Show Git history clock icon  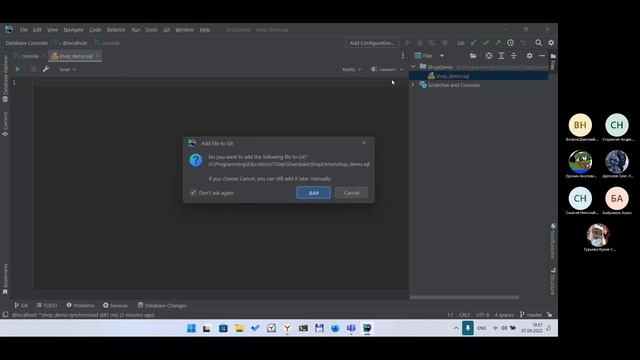click(x=510, y=43)
